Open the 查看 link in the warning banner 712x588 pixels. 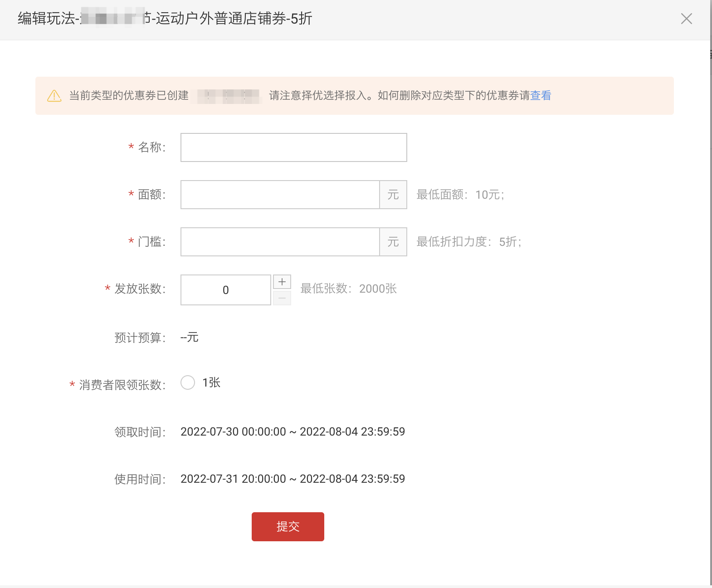[x=541, y=95]
